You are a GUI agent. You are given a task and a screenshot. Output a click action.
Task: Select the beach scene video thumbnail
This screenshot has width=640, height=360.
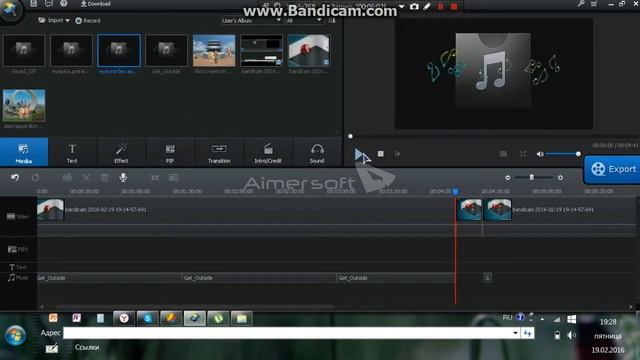click(x=214, y=51)
